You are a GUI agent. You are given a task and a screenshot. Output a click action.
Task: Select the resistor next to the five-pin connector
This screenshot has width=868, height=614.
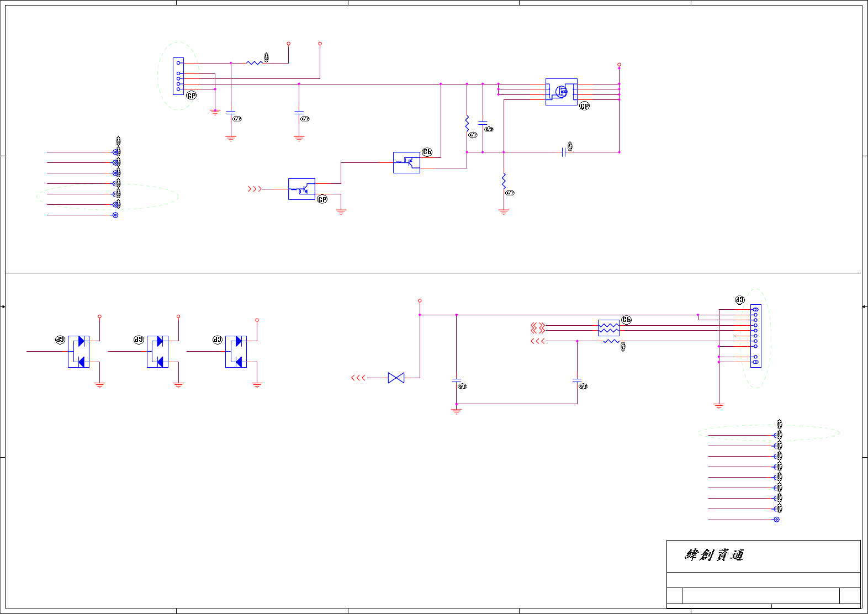[255, 63]
